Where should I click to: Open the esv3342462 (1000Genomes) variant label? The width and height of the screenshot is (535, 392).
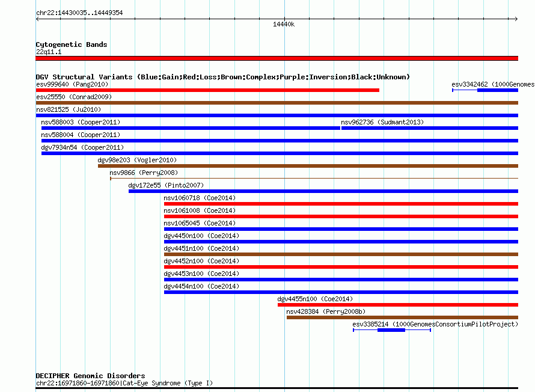pyautogui.click(x=493, y=84)
